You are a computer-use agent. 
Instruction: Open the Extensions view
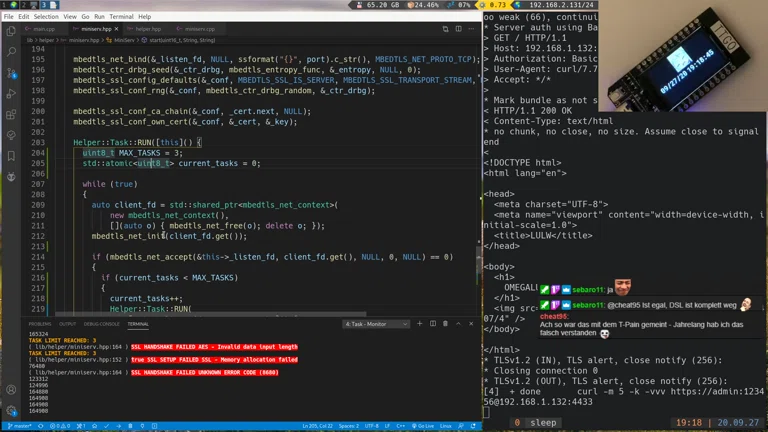point(11,115)
